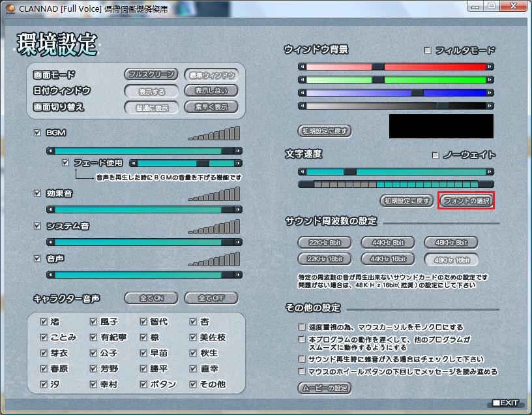Image resolution: width=532 pixels, height=415 pixels.
Task: Click left arrow of the 効果音 volume slider
Action: 51,209
